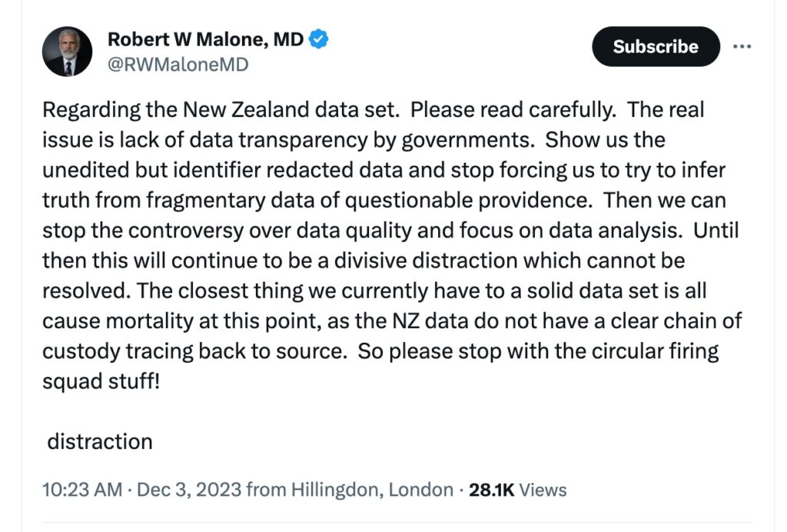Select the Hillingdon, London location text
The height and width of the screenshot is (532, 787).
[371, 490]
